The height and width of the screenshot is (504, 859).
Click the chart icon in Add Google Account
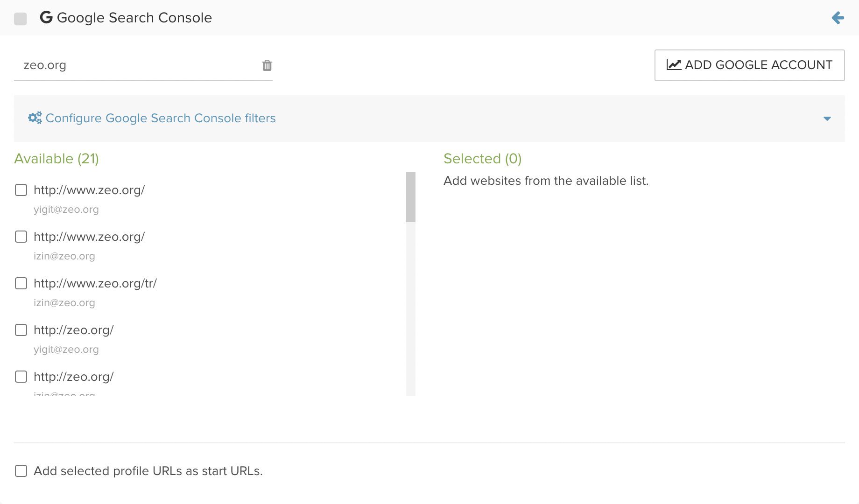pos(674,64)
